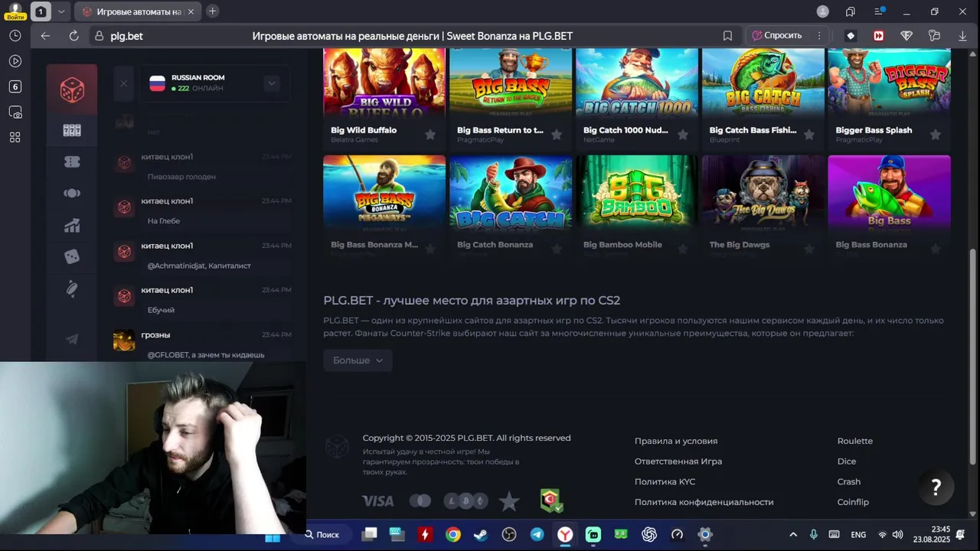
Task: Favorite Big Catch Bass Fishing star
Action: point(809,135)
